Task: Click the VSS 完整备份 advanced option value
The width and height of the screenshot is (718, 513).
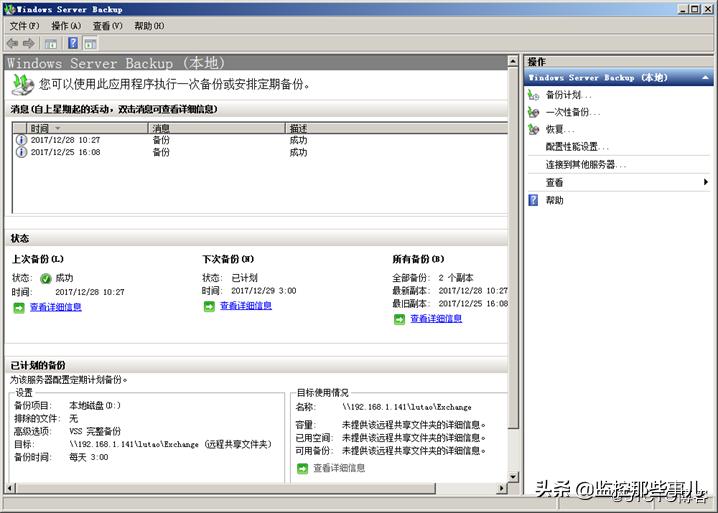Action: (x=95, y=431)
